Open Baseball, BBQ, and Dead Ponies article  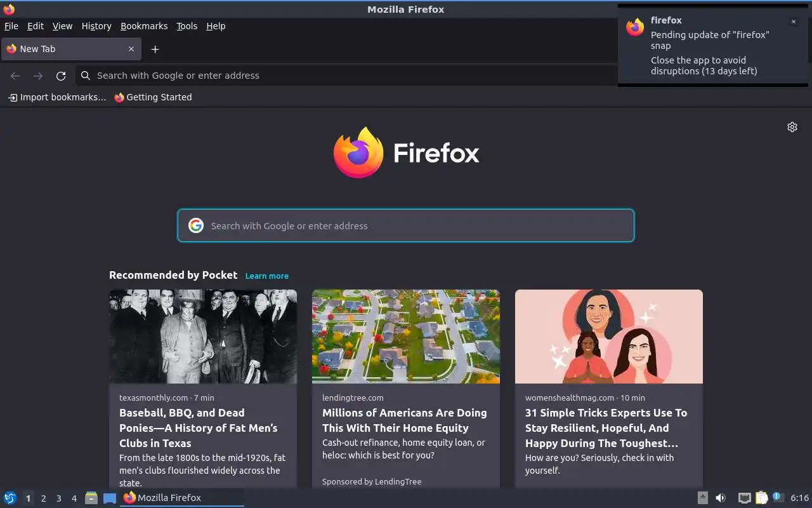click(x=199, y=428)
